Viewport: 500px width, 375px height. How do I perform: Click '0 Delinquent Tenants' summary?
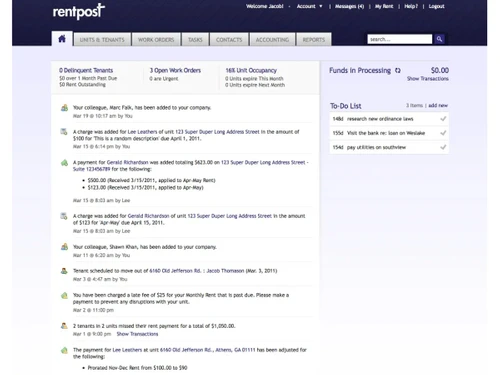pos(86,70)
